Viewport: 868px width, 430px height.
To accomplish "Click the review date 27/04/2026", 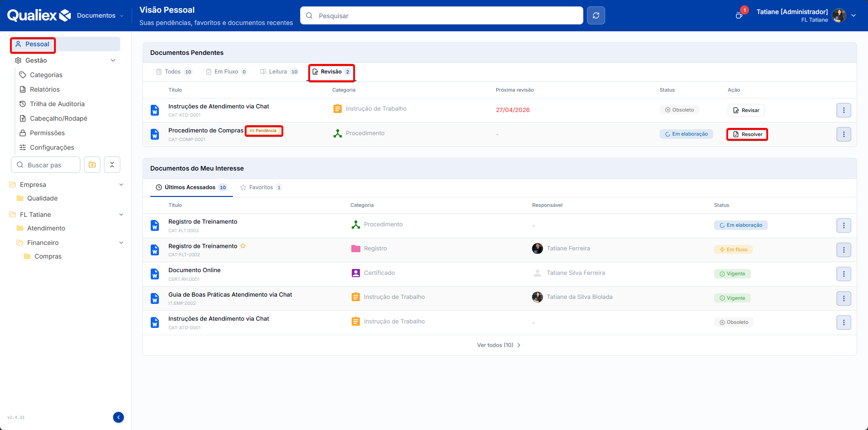I will click(513, 110).
